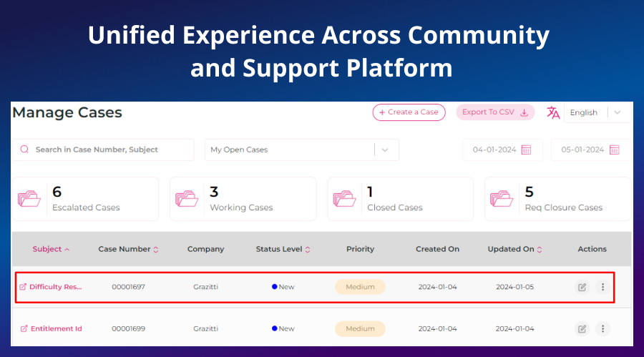
Task: Click the Escalated Cases folder icon
Action: 29,198
